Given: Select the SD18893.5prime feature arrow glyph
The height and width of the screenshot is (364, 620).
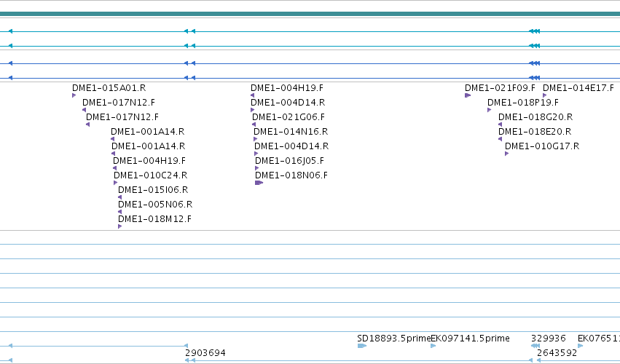Looking at the screenshot, I should 362,346.
